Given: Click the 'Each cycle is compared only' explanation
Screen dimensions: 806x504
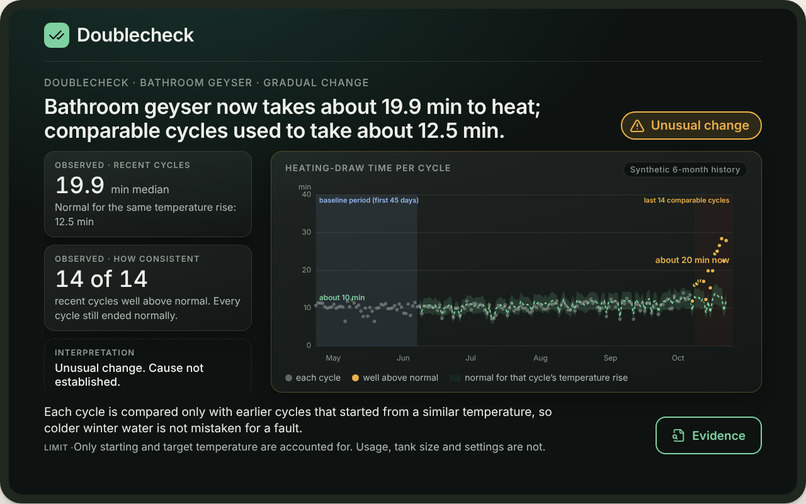Looking at the screenshot, I should tap(298, 420).
